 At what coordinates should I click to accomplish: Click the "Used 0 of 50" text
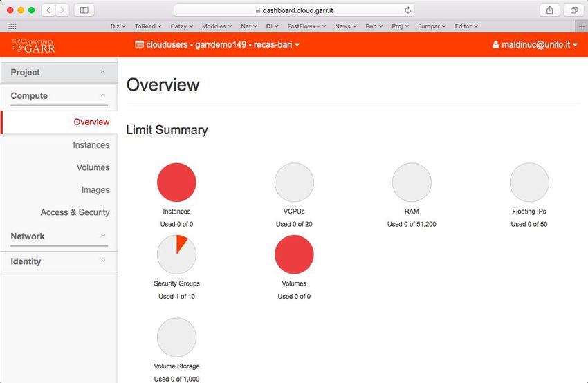pyautogui.click(x=529, y=224)
